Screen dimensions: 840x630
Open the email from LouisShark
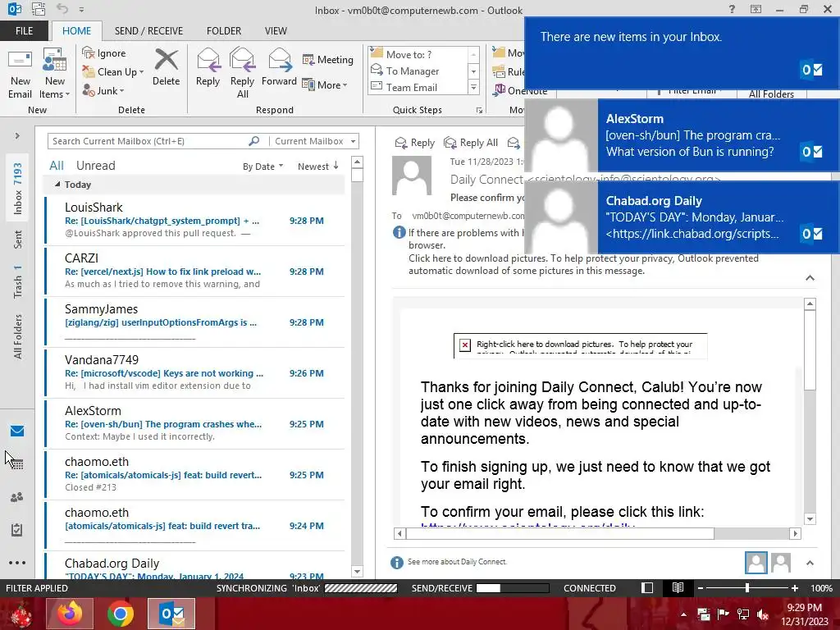click(x=195, y=220)
